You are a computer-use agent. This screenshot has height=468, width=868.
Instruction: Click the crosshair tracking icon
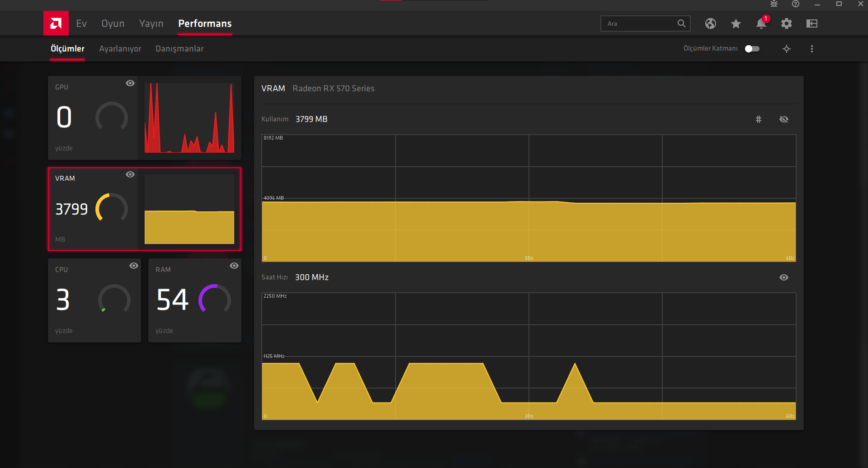[x=787, y=49]
